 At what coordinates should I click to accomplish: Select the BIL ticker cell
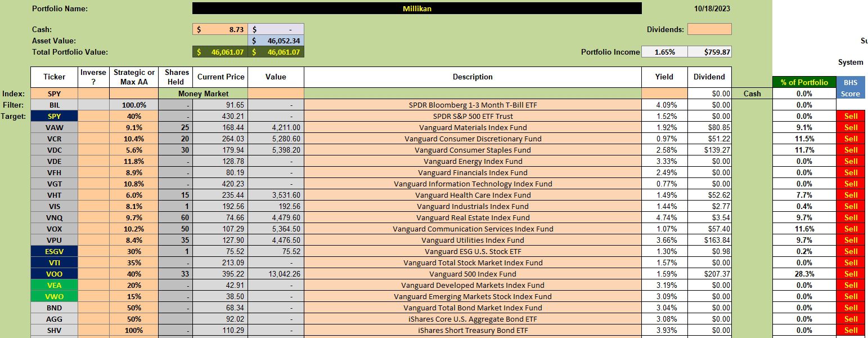(54, 105)
